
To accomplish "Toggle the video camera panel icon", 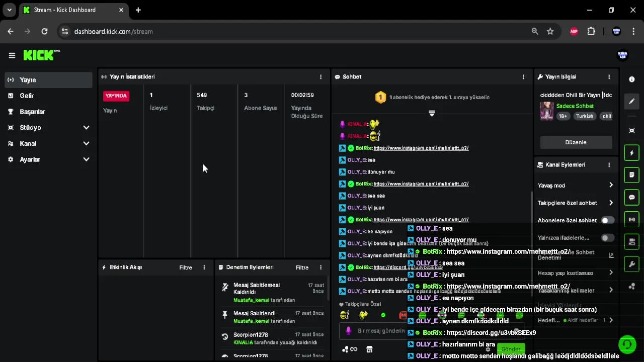I will pos(632,242).
